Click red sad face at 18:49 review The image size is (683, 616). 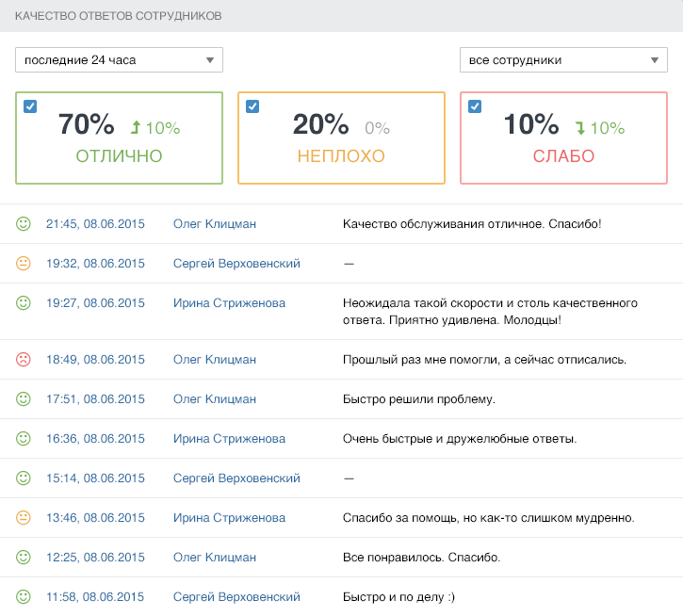tap(24, 360)
